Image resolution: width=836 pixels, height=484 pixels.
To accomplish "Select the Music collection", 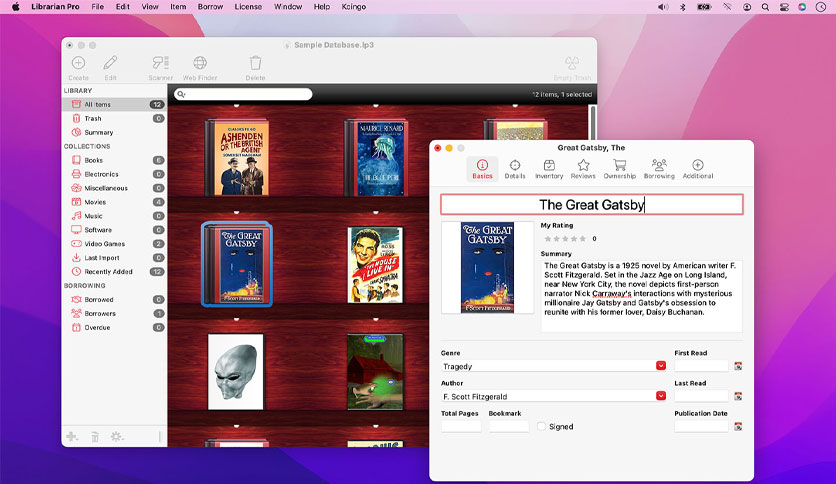I will point(115,216).
